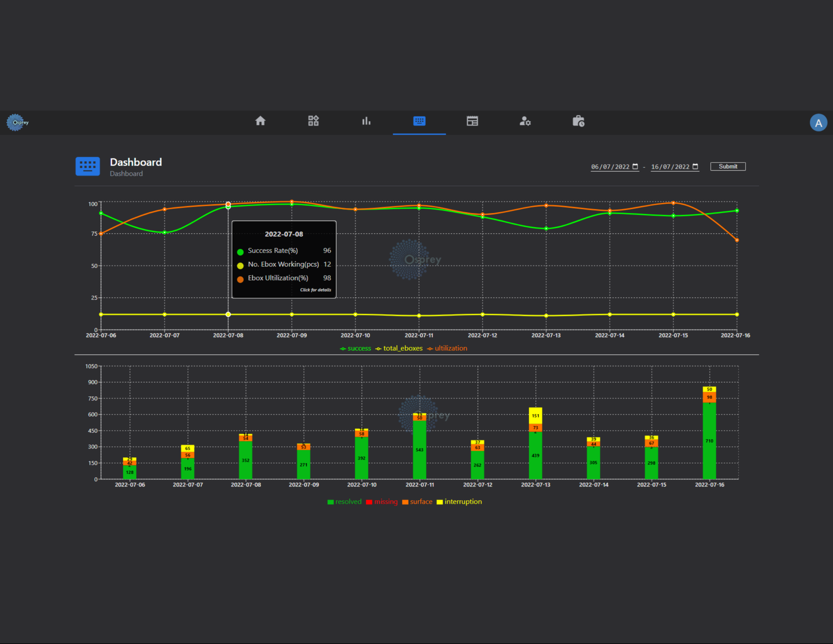This screenshot has height=644, width=833.
Task: Toggle the ultilization legend series
Action: pyautogui.click(x=447, y=348)
